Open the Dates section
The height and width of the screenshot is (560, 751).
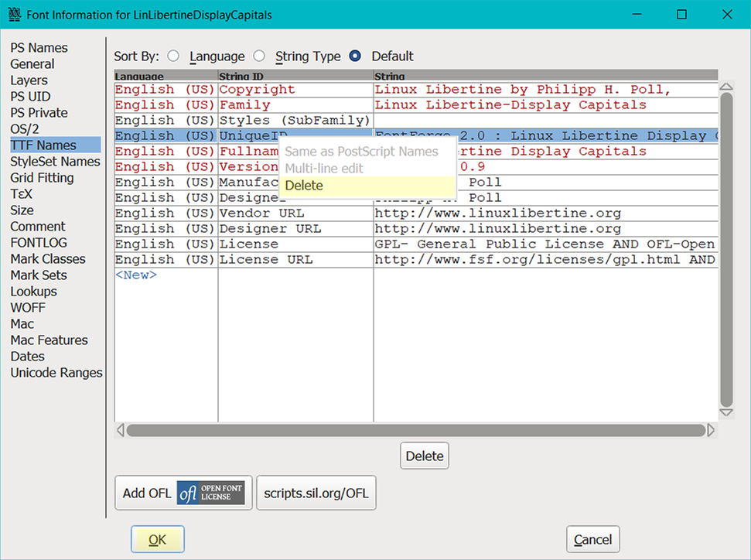[x=27, y=357]
